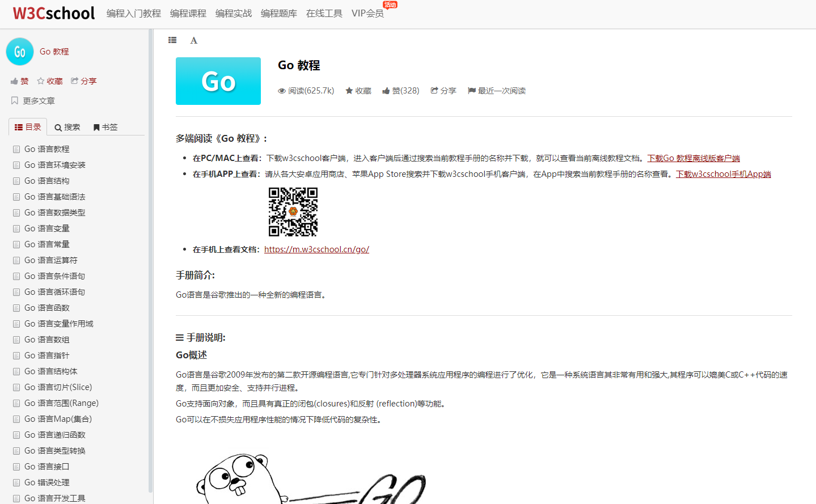The height and width of the screenshot is (504, 816).
Task: Open chapter Go 语言运算符
Action: [51, 260]
